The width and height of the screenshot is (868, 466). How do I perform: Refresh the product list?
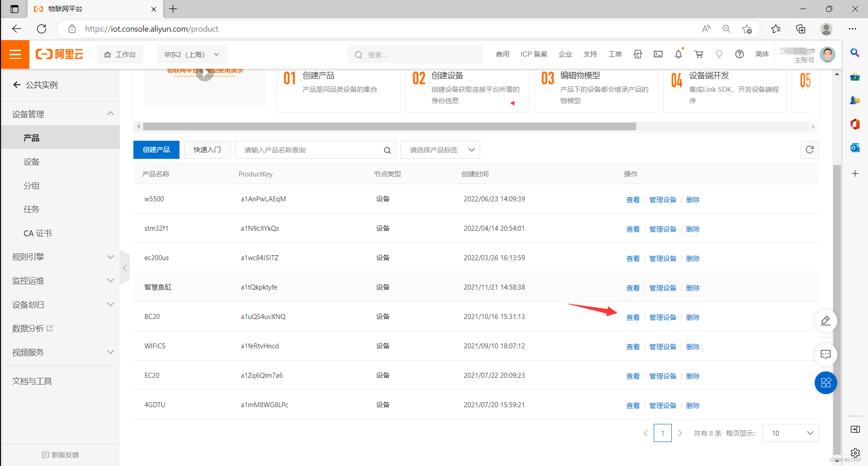point(809,150)
